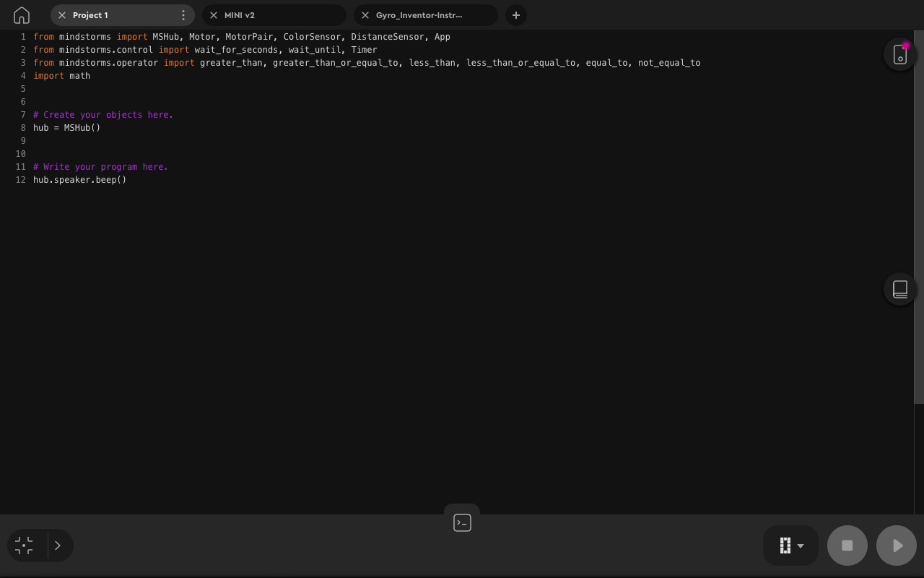The image size is (924, 578).
Task: Open the knowledge base book icon
Action: coord(900,289)
